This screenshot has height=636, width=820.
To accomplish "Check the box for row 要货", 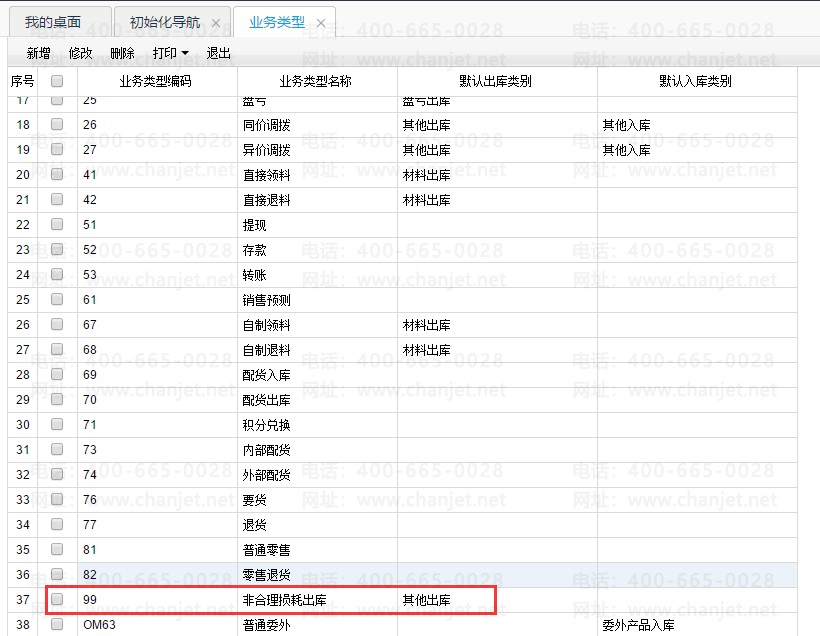I will (57, 499).
